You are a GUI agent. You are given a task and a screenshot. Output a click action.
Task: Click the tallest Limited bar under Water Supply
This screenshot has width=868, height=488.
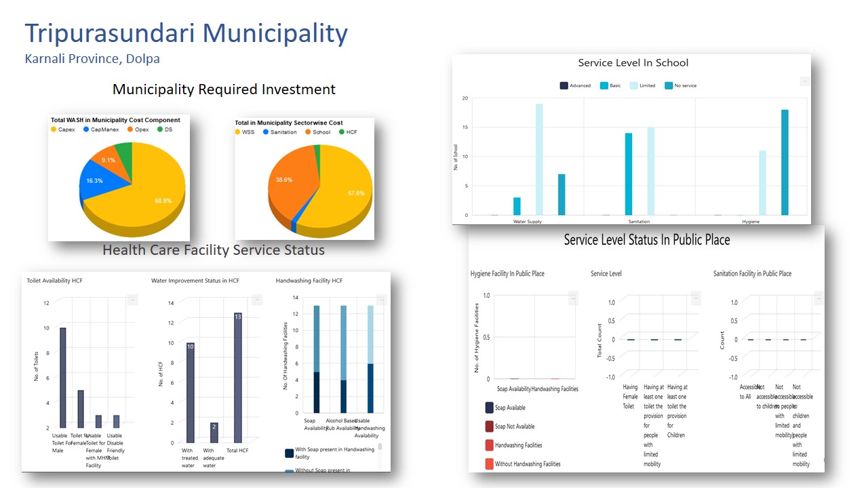pos(539,159)
